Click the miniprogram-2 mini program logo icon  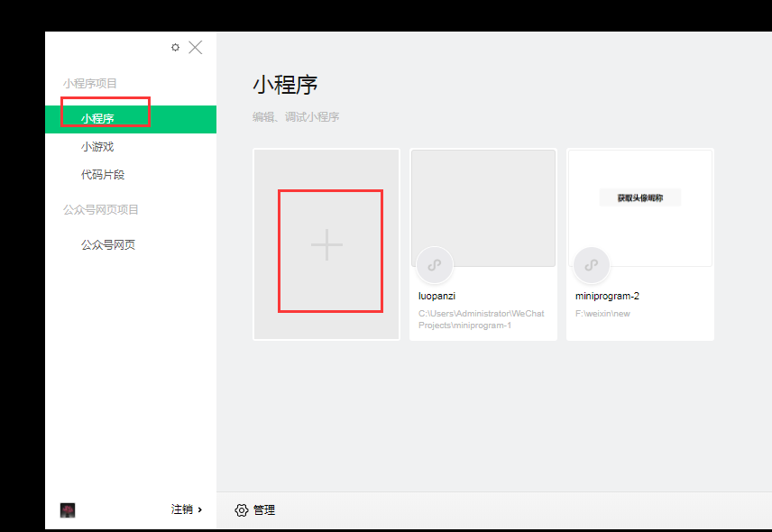[592, 265]
